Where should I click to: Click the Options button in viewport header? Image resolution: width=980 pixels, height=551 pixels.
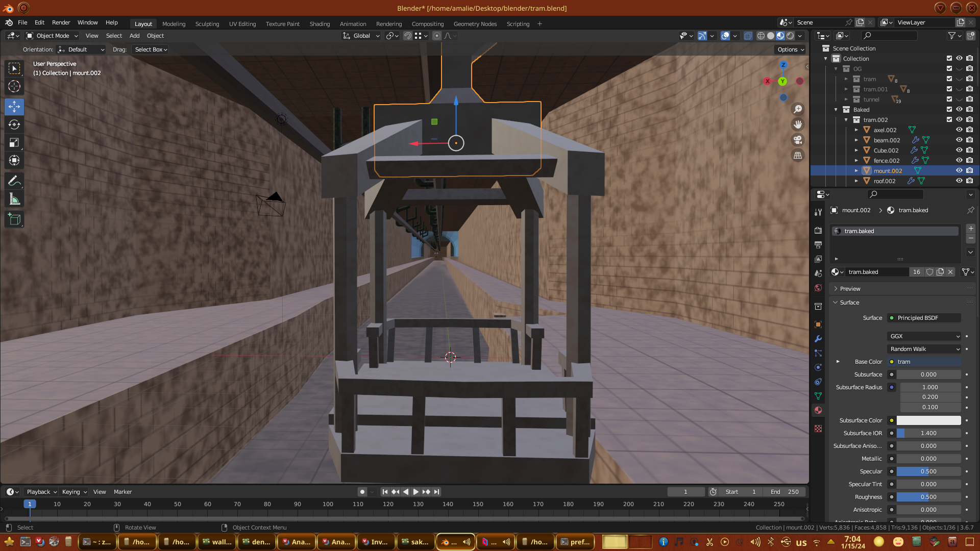click(791, 49)
